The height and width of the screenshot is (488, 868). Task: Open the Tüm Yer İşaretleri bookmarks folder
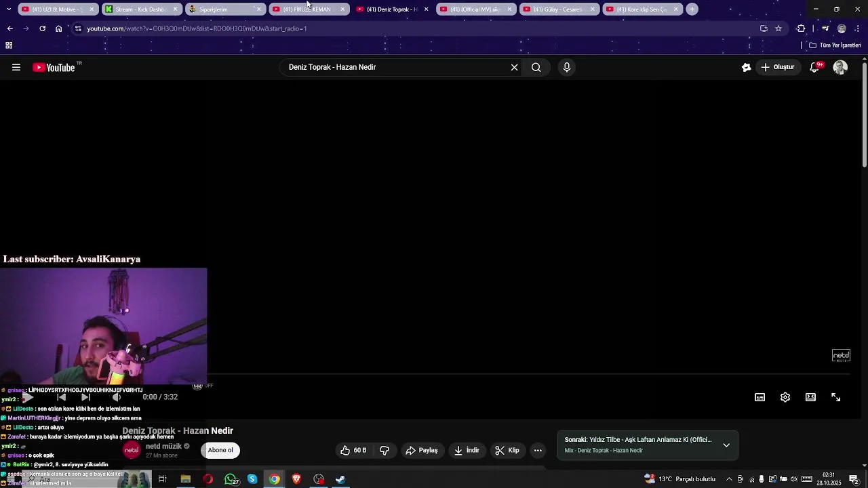pos(835,45)
